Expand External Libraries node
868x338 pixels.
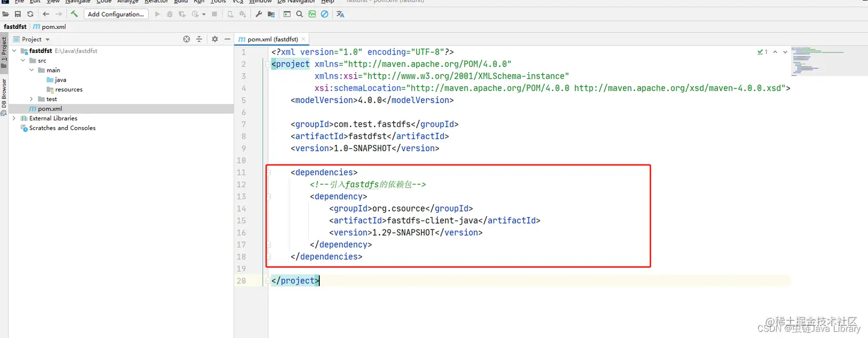14,118
